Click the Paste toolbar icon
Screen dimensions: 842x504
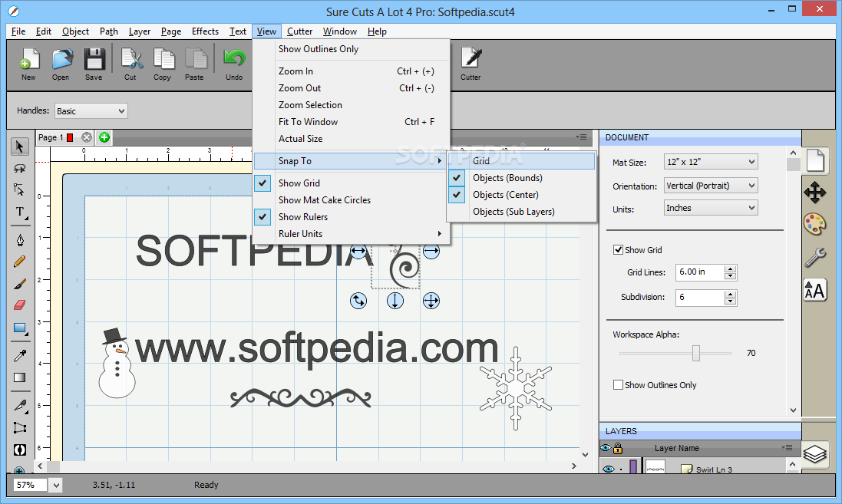pos(195,64)
